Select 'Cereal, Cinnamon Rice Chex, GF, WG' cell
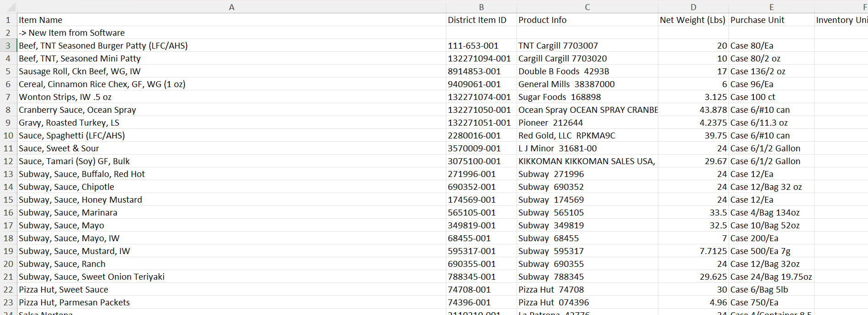Viewport: 868px width, 315px height. click(x=232, y=84)
